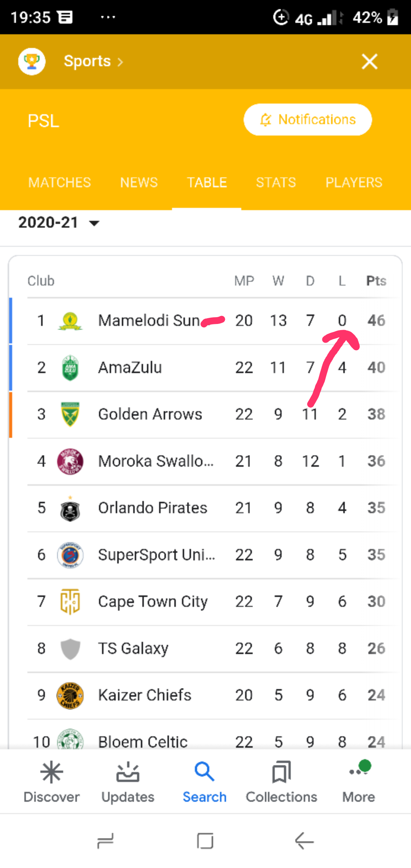Close the Sports panel

[369, 62]
